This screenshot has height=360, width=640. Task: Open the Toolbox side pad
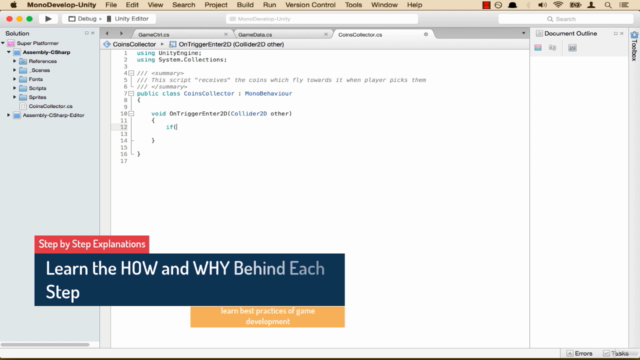point(634,45)
